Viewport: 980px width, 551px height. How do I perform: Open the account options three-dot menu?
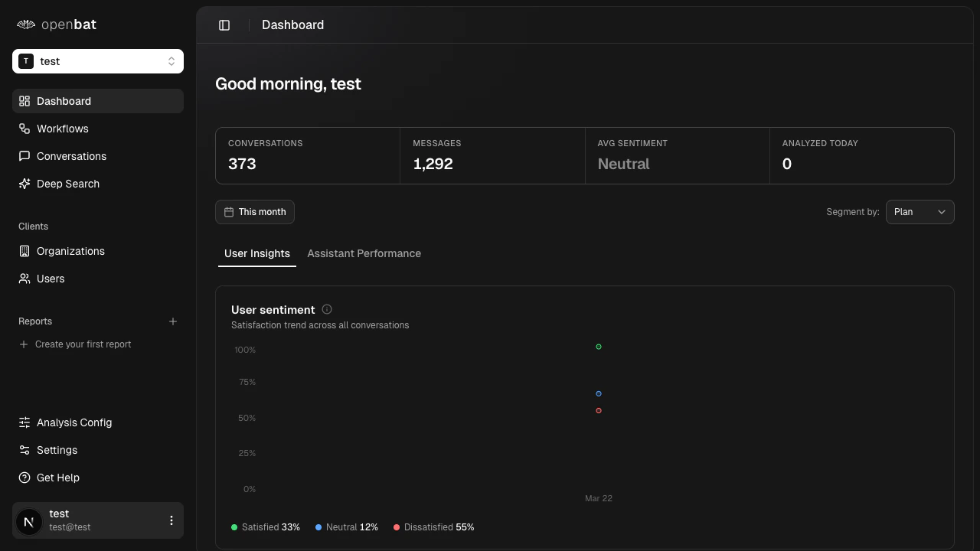[x=171, y=520]
